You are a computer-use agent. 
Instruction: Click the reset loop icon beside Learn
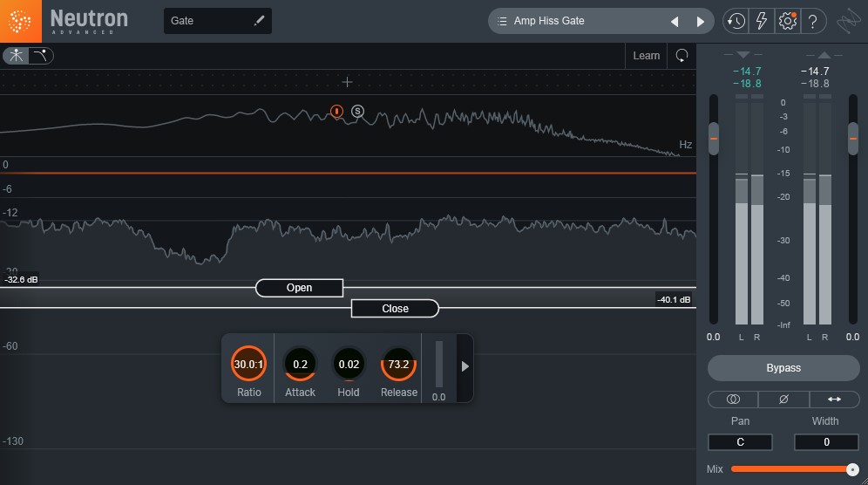[x=682, y=56]
